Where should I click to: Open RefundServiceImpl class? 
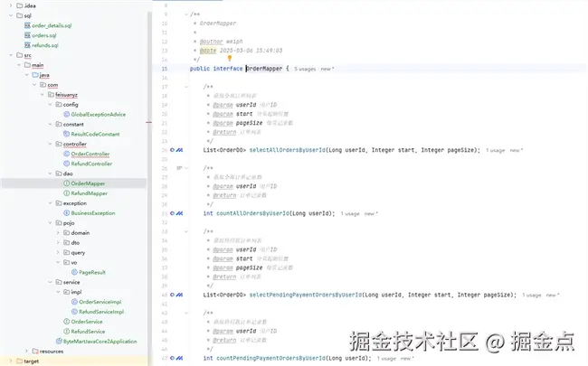point(101,311)
